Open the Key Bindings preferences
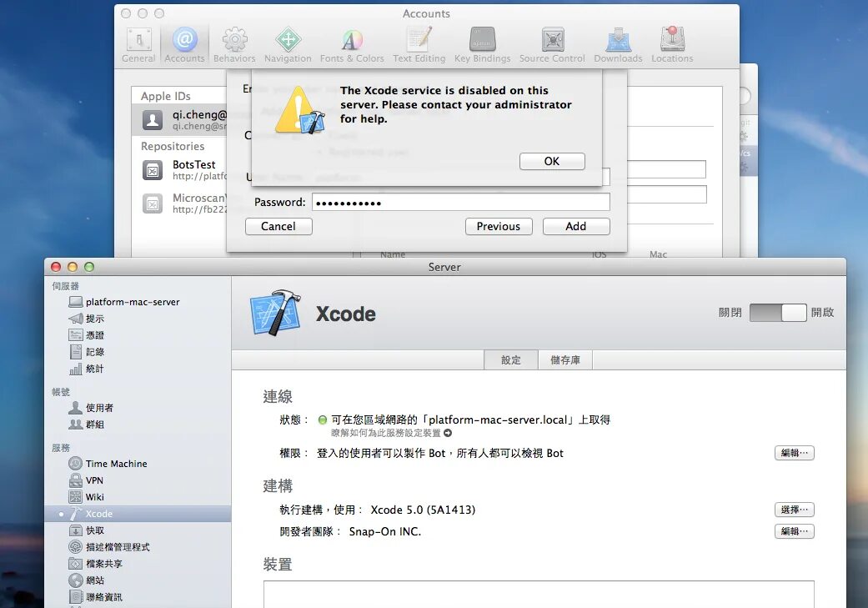This screenshot has width=868, height=608. [482, 45]
